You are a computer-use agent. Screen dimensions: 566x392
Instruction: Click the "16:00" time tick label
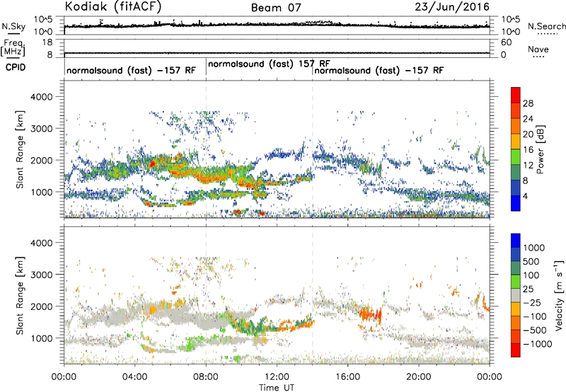[347, 377]
